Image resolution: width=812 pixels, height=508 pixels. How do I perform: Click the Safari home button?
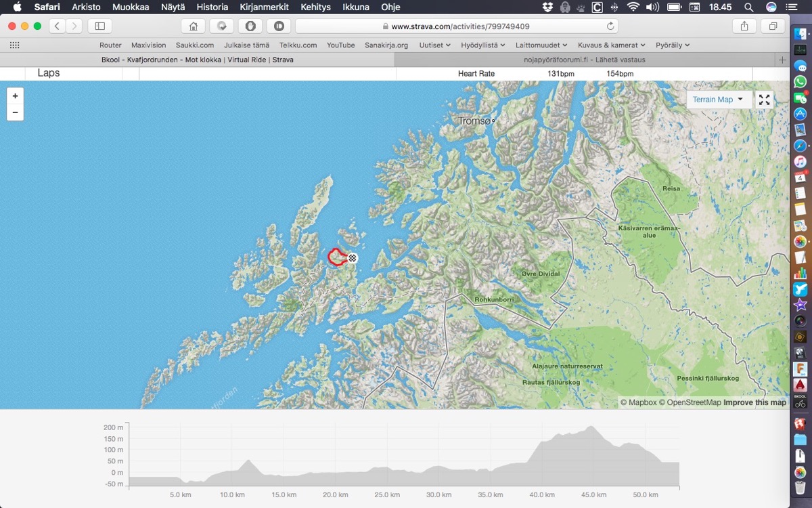click(194, 26)
